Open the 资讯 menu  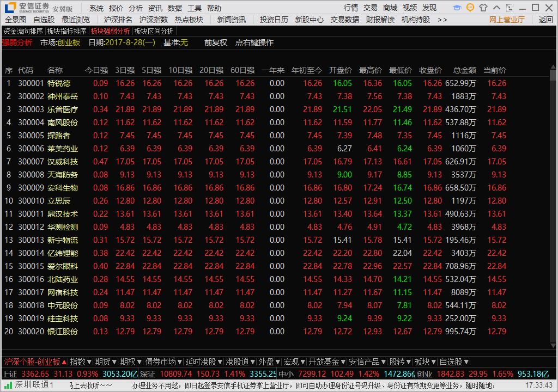click(155, 8)
